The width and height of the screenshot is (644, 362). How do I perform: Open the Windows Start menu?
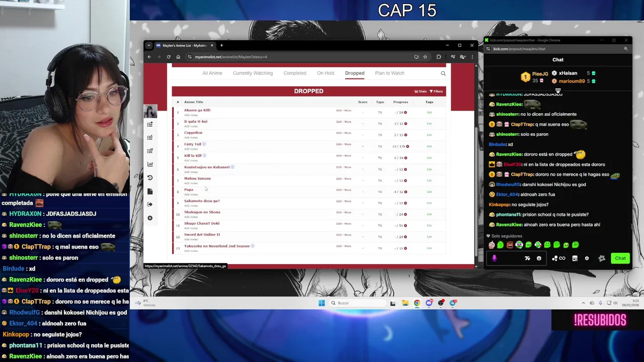321,303
